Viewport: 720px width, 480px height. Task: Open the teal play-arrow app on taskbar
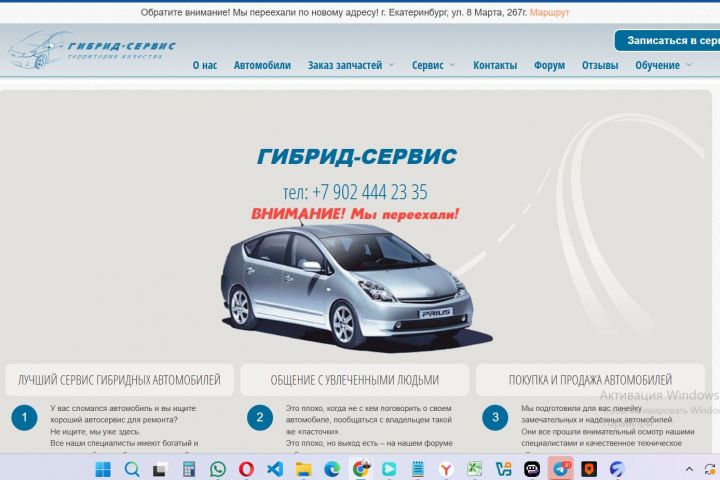pos(389,469)
